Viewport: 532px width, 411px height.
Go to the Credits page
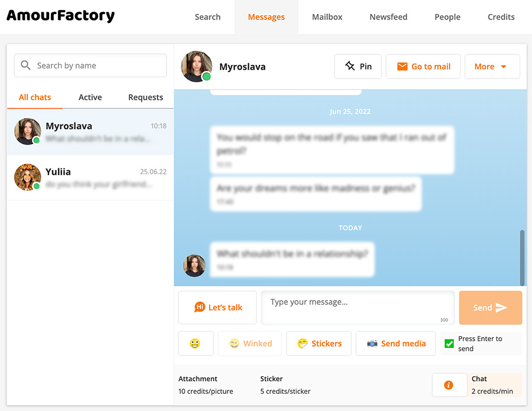[501, 17]
